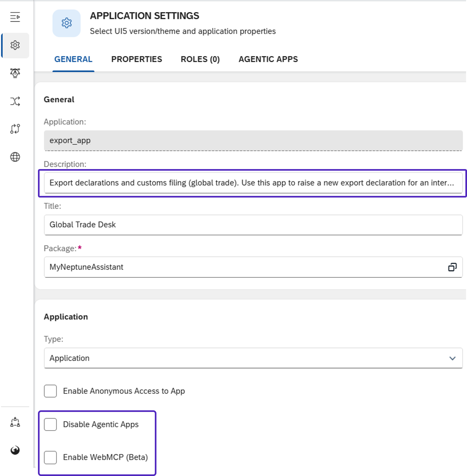Viewport: 467px width, 476px height.
Task: Click the "Title:" label
Action: pyautogui.click(x=53, y=206)
